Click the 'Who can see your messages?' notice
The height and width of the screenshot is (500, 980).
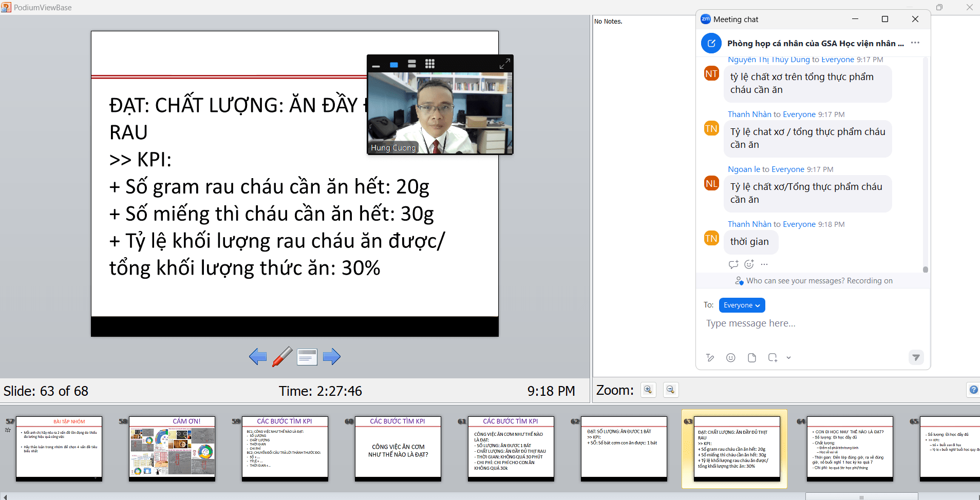click(x=819, y=281)
